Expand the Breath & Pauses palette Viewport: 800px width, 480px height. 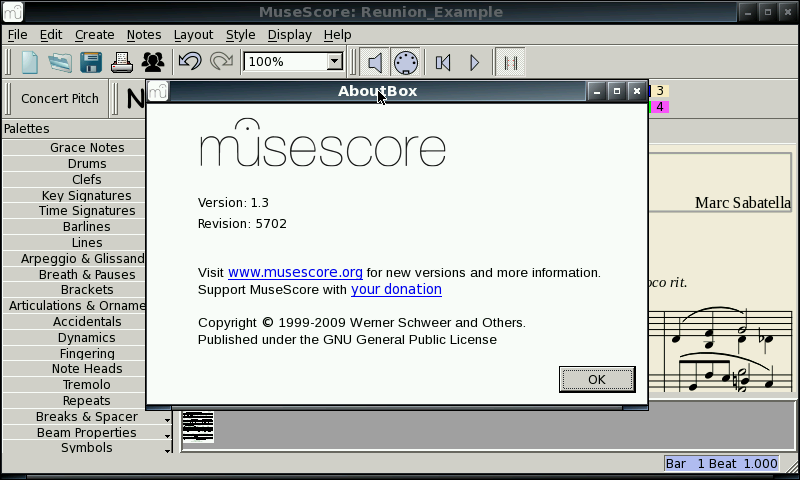pos(74,274)
